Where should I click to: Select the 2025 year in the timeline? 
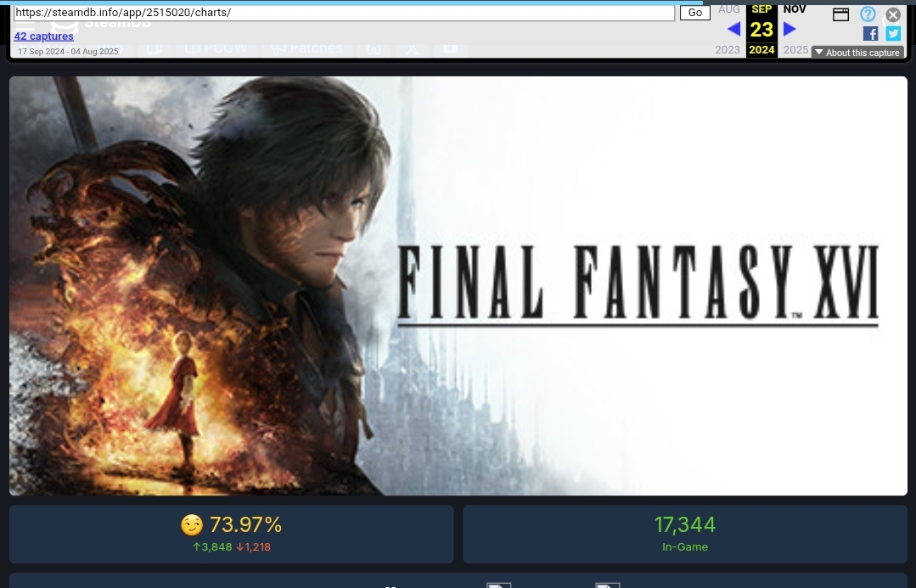795,49
